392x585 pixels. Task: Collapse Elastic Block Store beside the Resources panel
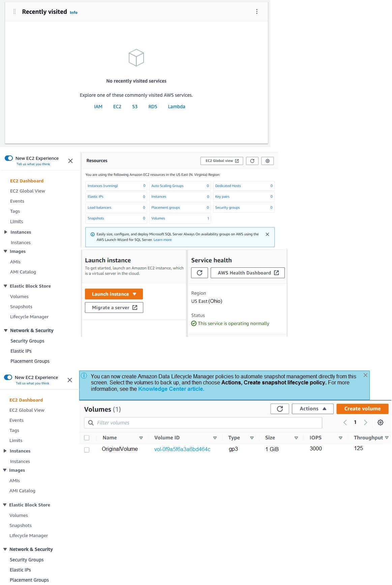[5, 286]
